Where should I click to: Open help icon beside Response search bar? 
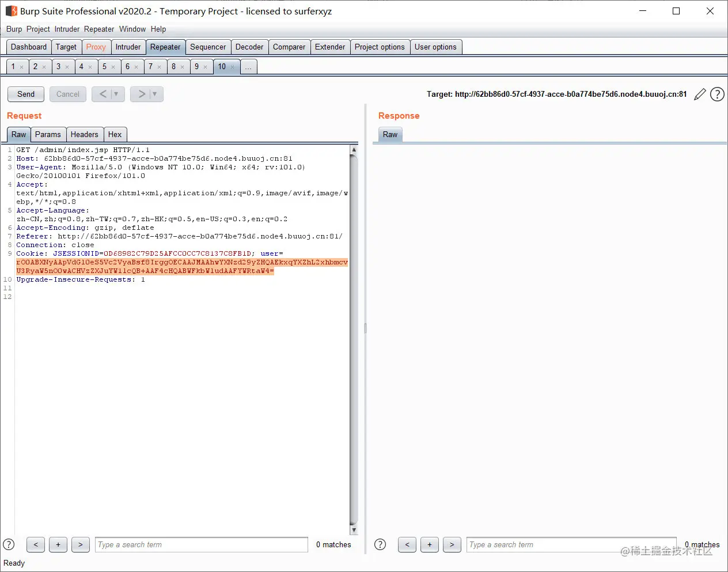[380, 544]
